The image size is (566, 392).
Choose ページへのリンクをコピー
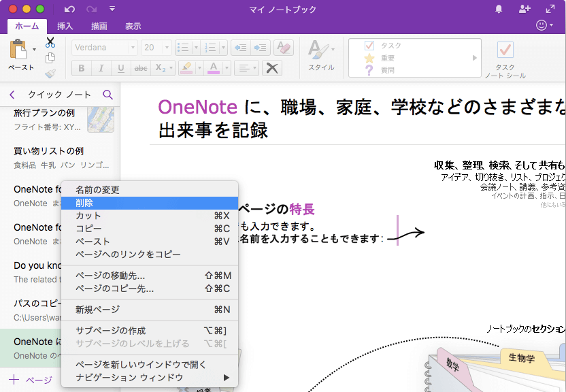click(150, 255)
